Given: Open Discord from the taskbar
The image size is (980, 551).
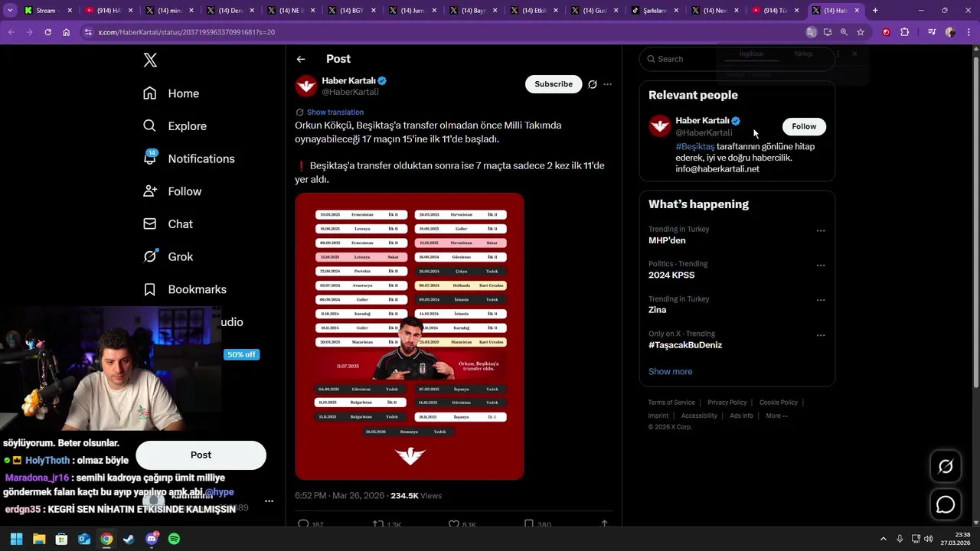Looking at the screenshot, I should 152,539.
